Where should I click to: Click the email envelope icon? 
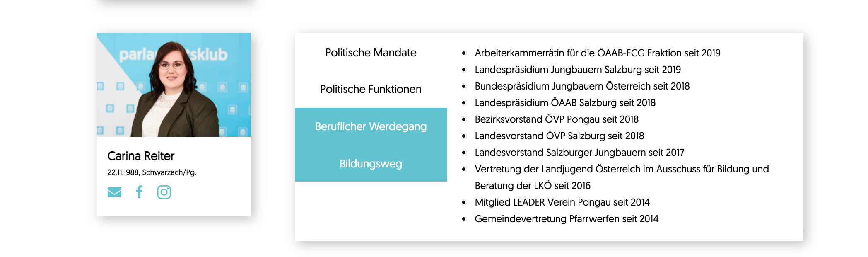114,192
